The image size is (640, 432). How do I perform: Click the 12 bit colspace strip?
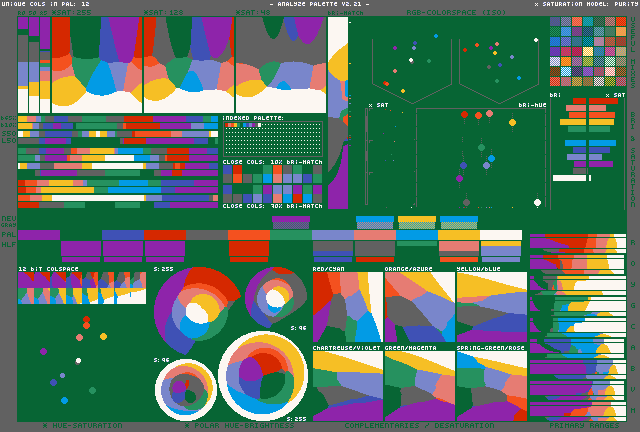tap(82, 288)
